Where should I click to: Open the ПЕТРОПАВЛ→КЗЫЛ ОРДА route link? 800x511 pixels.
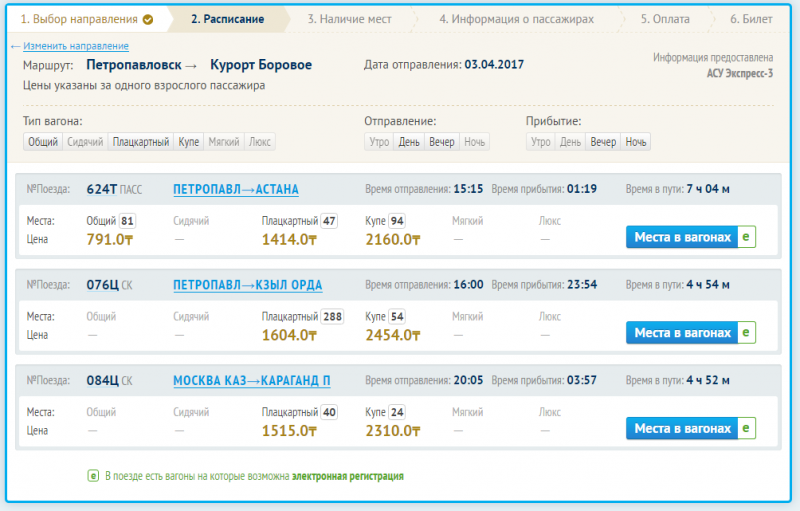[x=247, y=285]
